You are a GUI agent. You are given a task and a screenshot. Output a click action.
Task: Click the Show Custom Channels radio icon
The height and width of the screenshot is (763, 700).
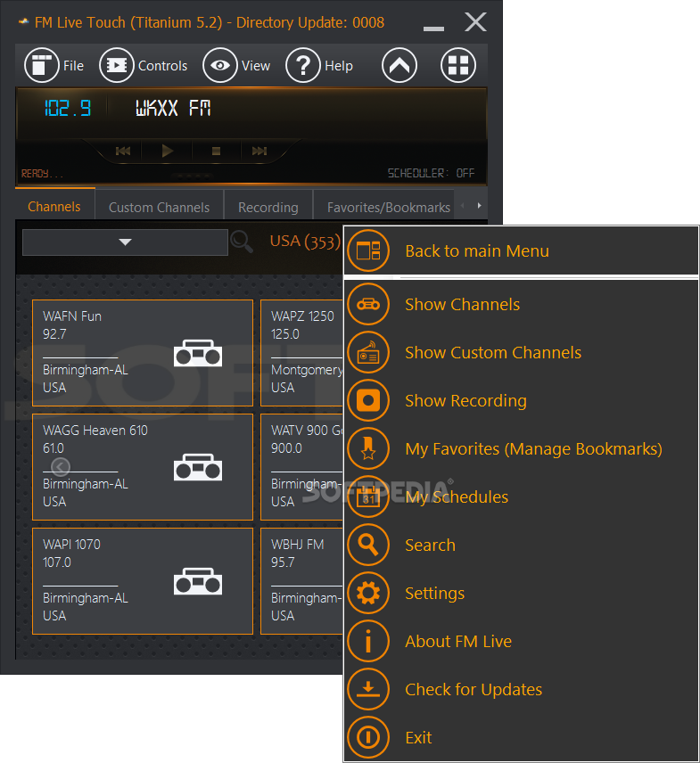[x=368, y=352]
